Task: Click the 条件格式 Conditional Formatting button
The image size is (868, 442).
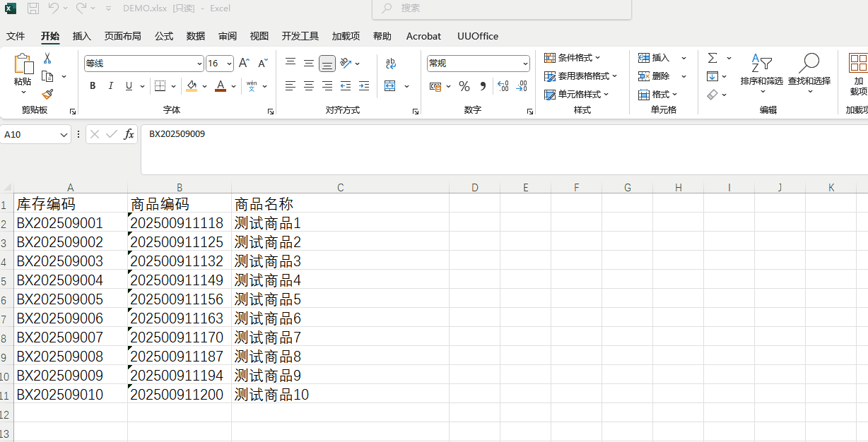Action: click(x=573, y=58)
